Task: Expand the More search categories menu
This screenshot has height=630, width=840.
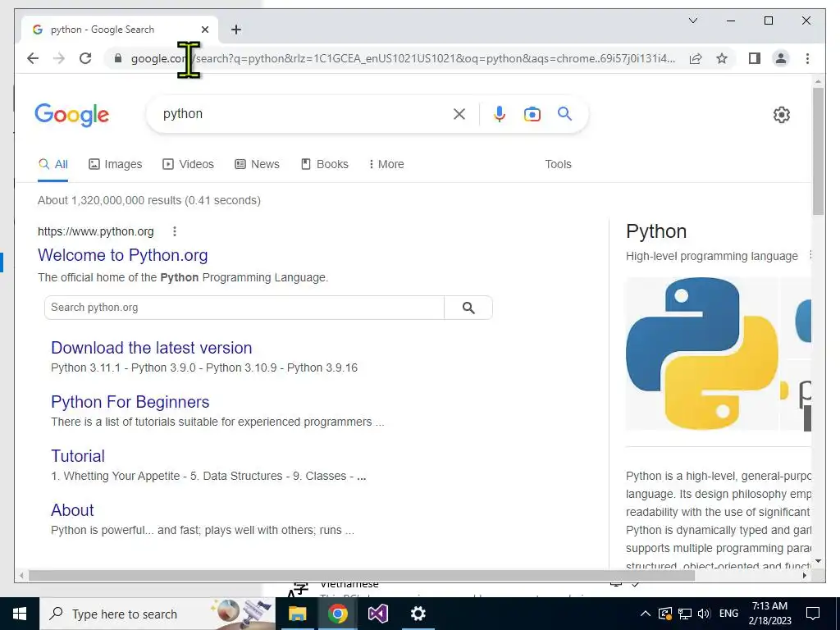Action: (x=386, y=164)
